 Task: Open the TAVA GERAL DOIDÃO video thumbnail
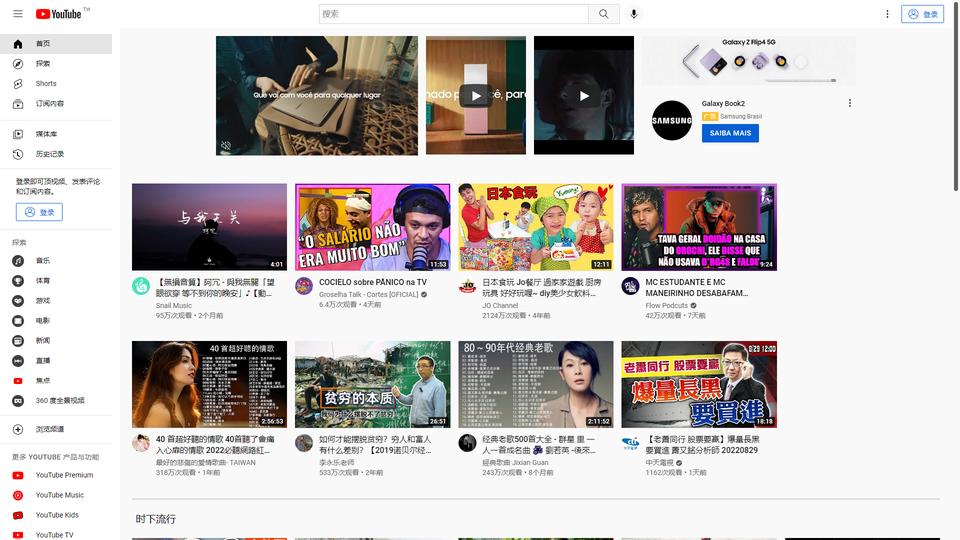point(699,227)
